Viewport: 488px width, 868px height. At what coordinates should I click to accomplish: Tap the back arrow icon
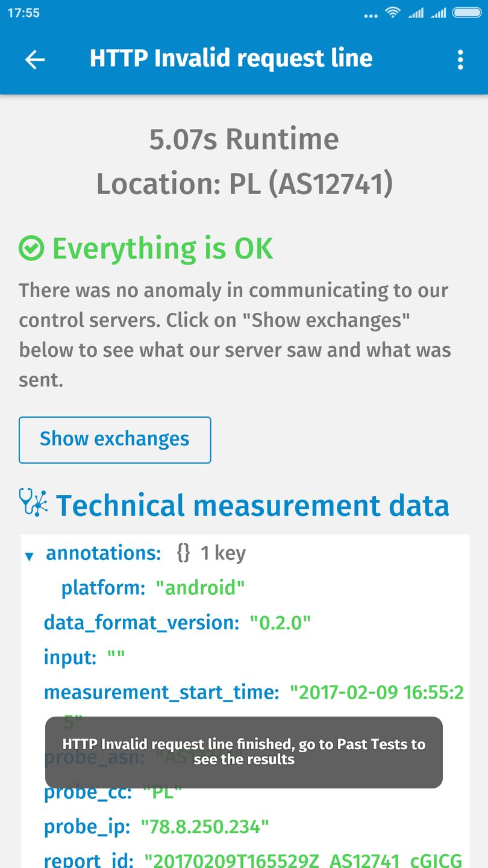pyautogui.click(x=35, y=59)
